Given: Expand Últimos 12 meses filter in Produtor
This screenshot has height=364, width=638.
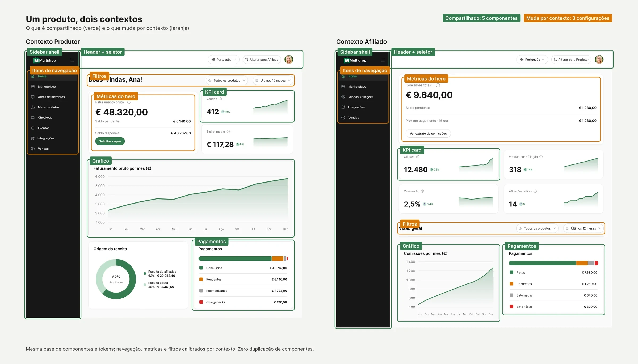Looking at the screenshot, I should pos(273,81).
